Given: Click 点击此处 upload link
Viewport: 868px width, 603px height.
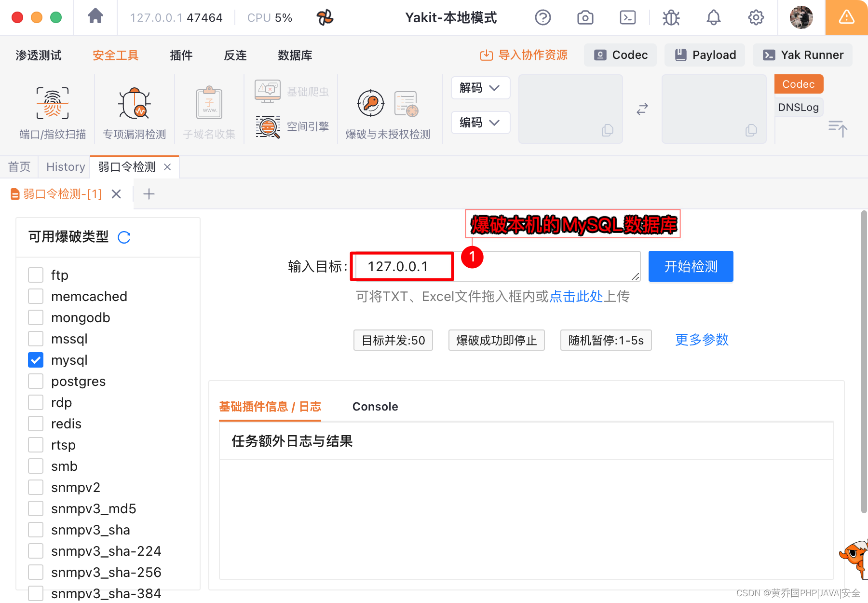Looking at the screenshot, I should [x=576, y=296].
